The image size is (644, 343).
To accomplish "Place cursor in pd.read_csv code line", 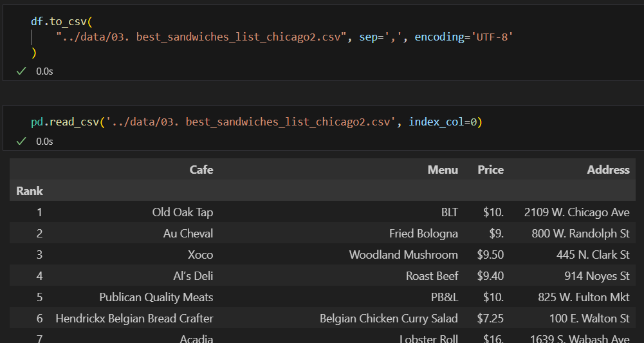I will click(256, 122).
